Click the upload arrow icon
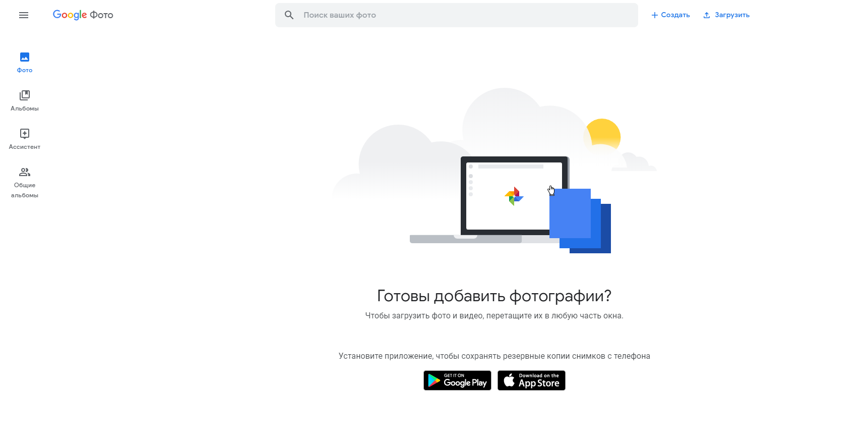Viewport: 868px width, 442px height. (707, 15)
